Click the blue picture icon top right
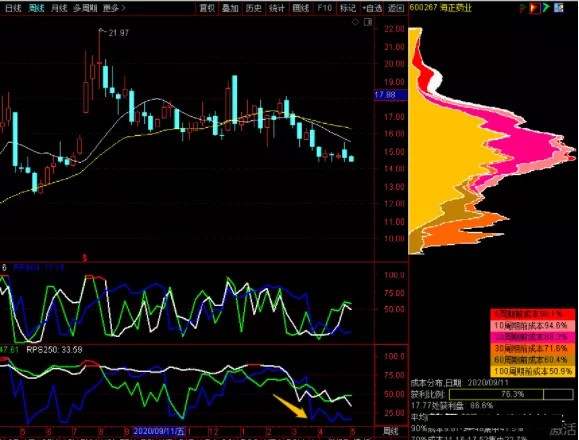This screenshot has width=579, height=440. pyautogui.click(x=559, y=7)
